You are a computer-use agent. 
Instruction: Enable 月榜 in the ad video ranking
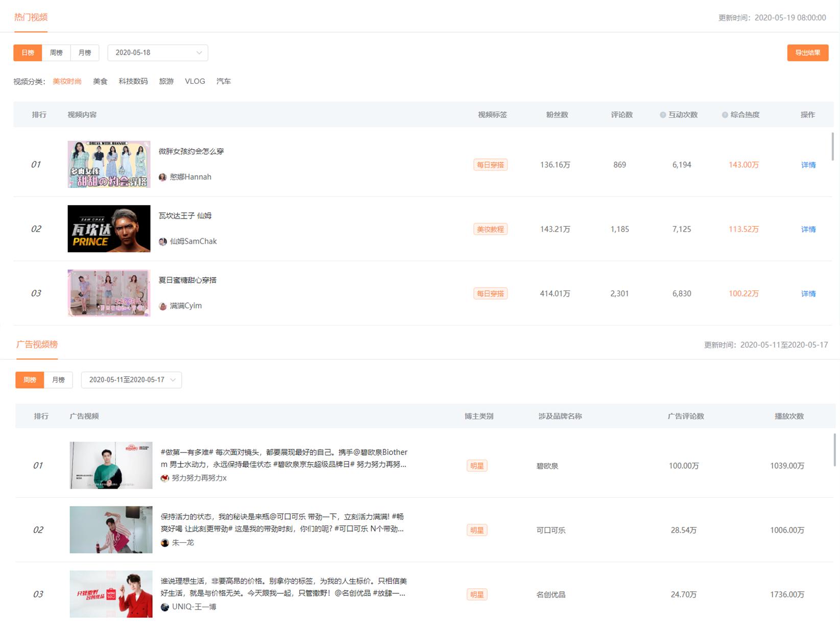tap(58, 380)
